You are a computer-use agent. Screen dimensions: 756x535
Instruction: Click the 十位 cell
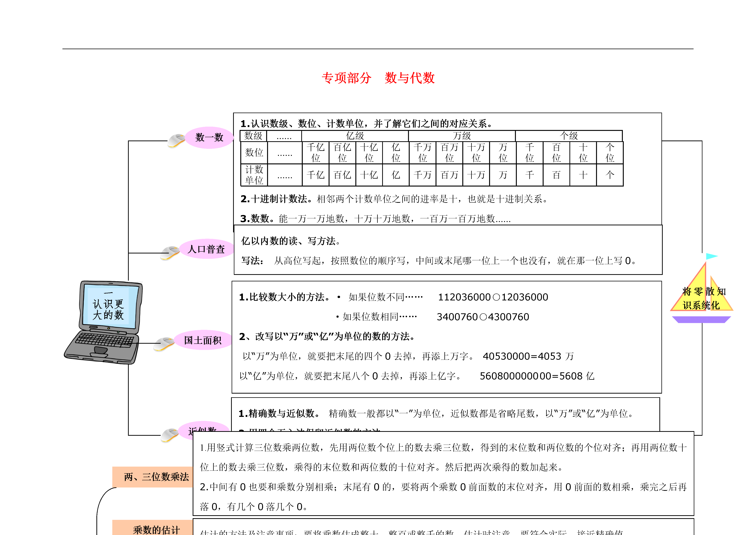[583, 153]
